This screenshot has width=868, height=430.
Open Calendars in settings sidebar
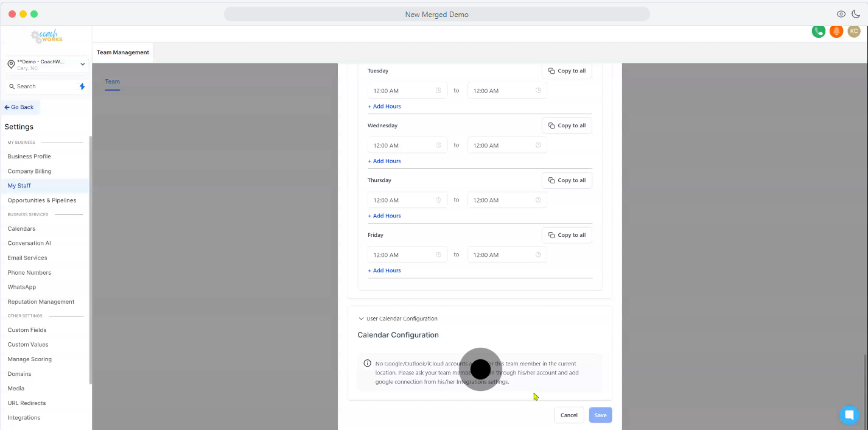click(21, 228)
